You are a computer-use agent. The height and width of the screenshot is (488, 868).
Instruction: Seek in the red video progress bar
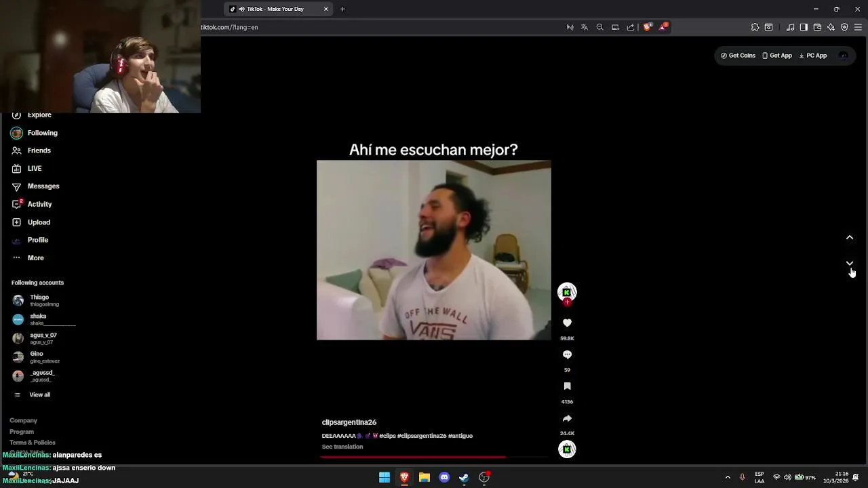coord(434,457)
